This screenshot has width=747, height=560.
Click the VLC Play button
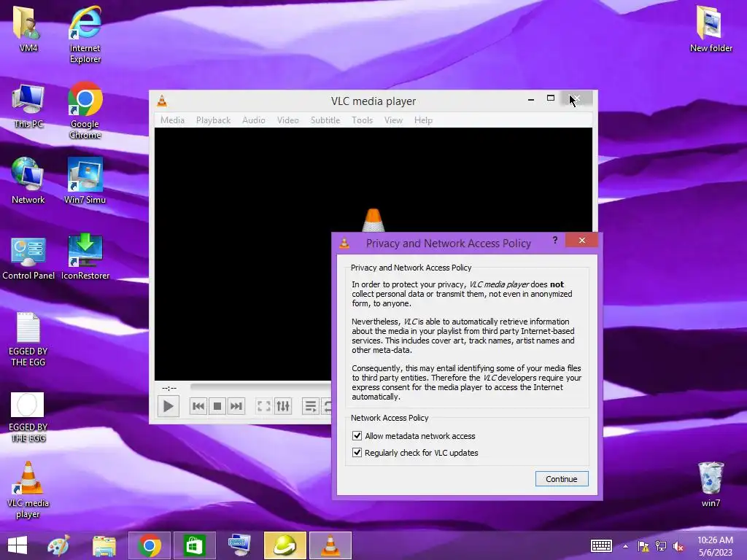pyautogui.click(x=169, y=406)
